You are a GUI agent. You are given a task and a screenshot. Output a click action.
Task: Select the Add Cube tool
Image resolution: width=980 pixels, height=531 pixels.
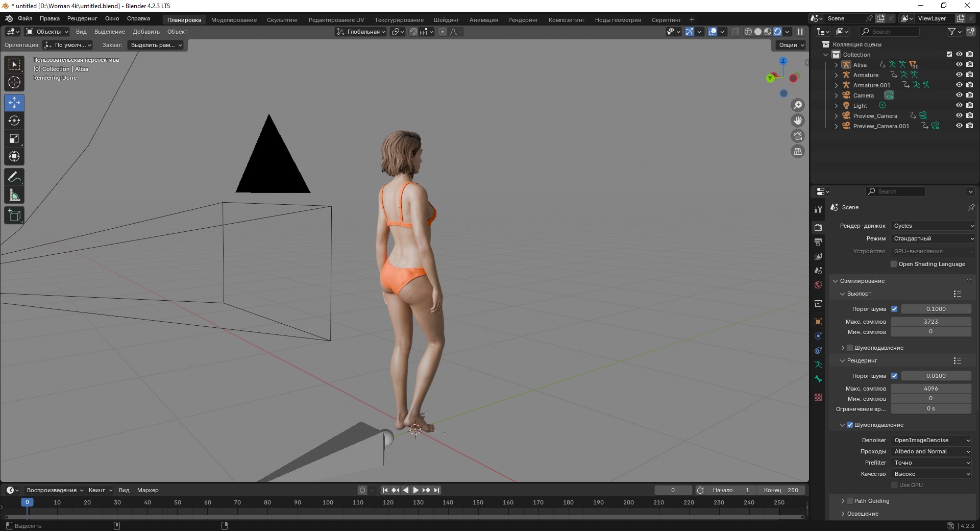coord(14,215)
